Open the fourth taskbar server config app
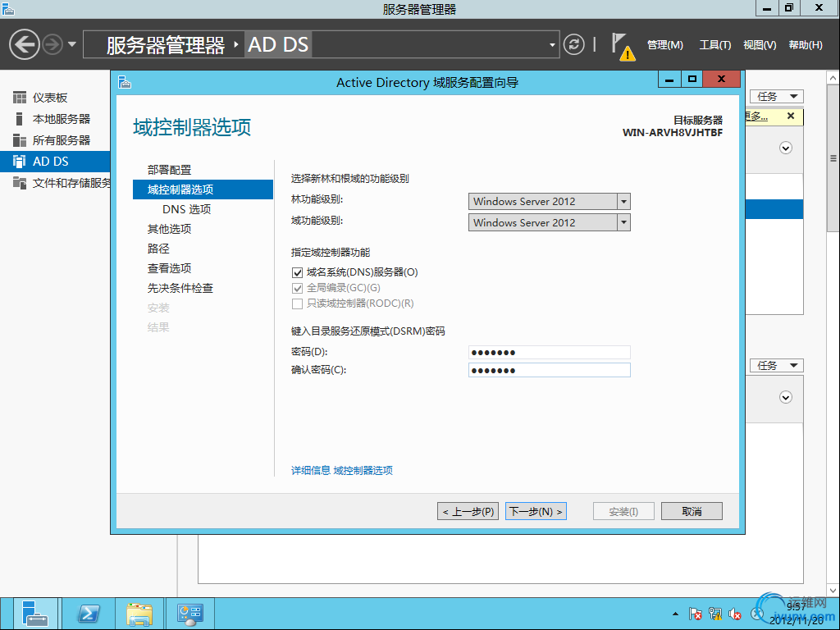Image resolution: width=840 pixels, height=630 pixels. [x=190, y=614]
